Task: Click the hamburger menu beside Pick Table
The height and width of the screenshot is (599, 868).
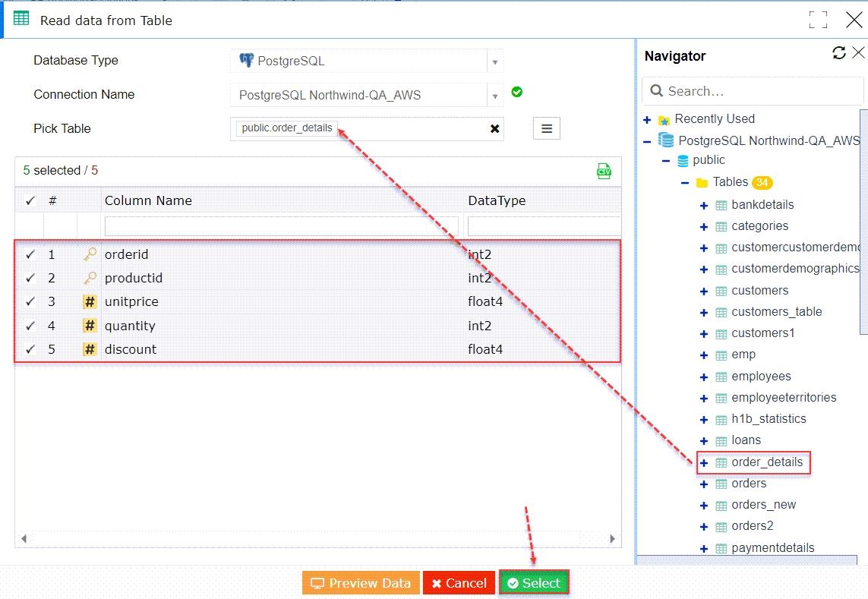Action: [546, 128]
